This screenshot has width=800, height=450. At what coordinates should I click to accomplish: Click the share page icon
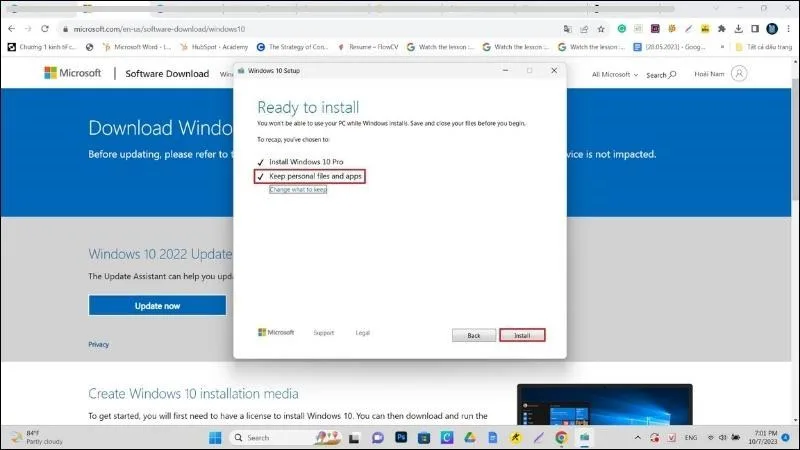[584, 29]
